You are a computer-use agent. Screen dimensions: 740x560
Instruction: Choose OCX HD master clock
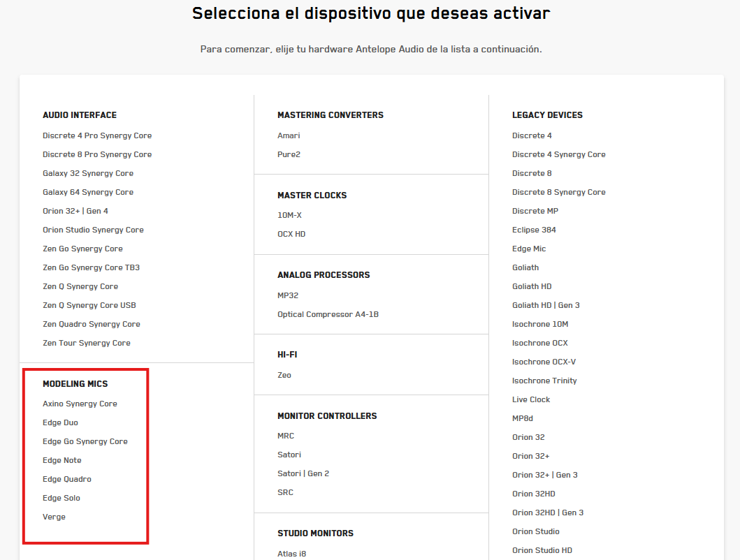coord(291,234)
